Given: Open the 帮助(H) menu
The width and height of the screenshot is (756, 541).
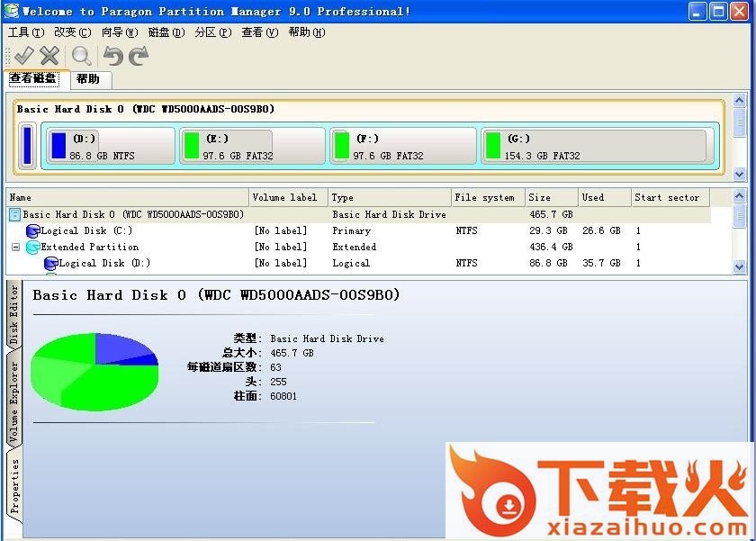Looking at the screenshot, I should click(x=307, y=32).
